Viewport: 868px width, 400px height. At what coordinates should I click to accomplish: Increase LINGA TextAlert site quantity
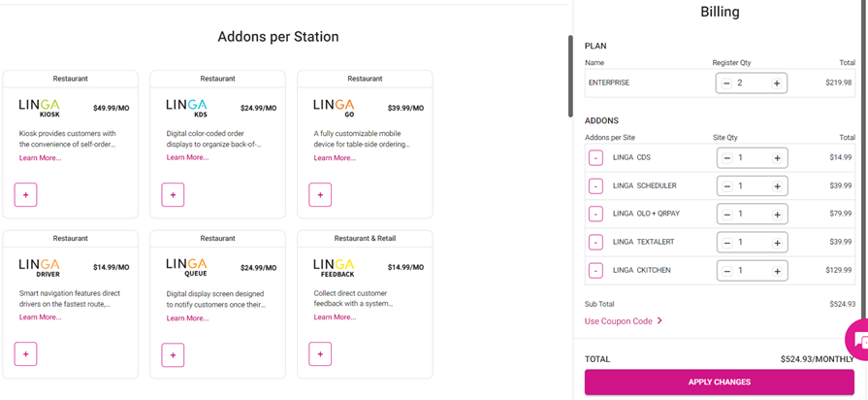pos(777,243)
